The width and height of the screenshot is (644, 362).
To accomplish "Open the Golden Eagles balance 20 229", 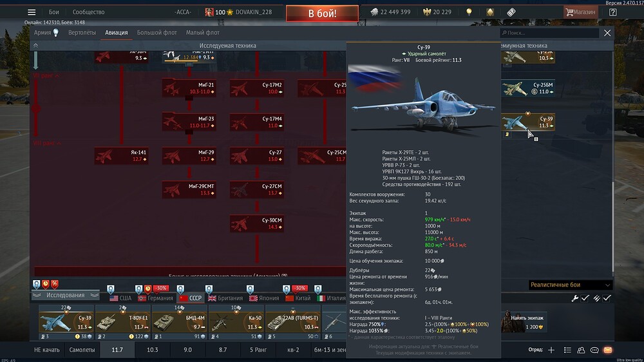I will click(x=437, y=12).
